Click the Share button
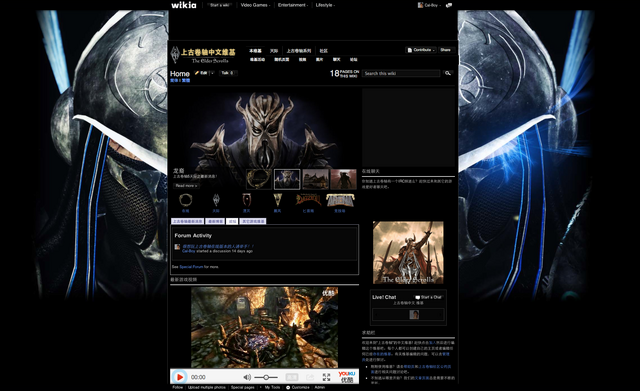The image size is (640, 391). tap(446, 50)
